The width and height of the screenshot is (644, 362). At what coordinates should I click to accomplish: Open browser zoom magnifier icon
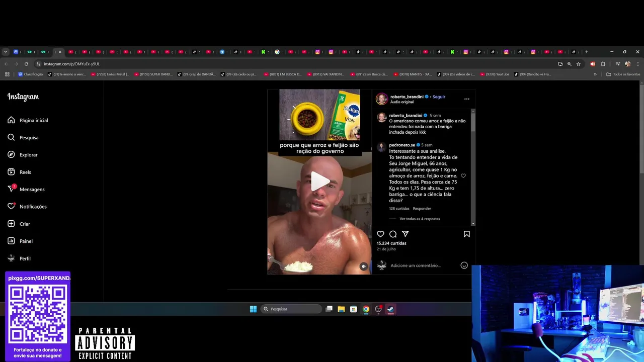pos(569,64)
